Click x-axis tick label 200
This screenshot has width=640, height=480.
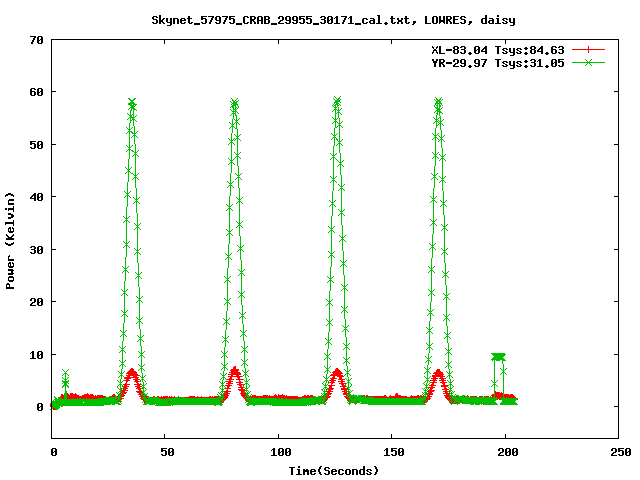pos(507,452)
